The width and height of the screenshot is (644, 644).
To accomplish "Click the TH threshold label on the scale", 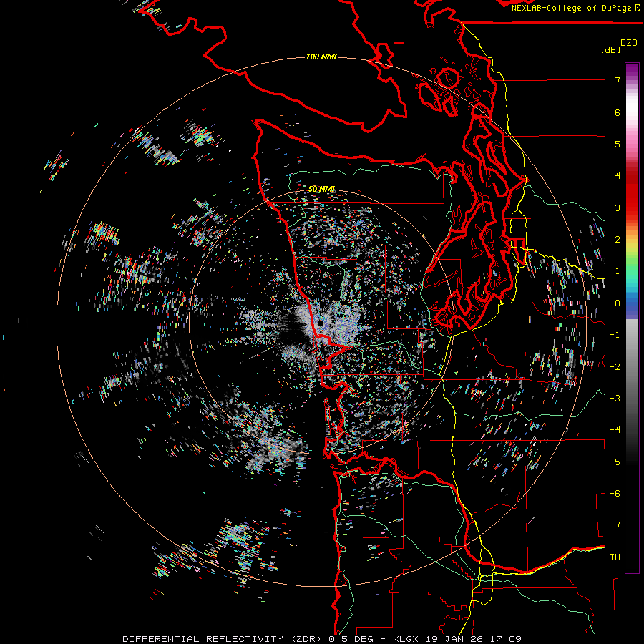I will point(615,557).
